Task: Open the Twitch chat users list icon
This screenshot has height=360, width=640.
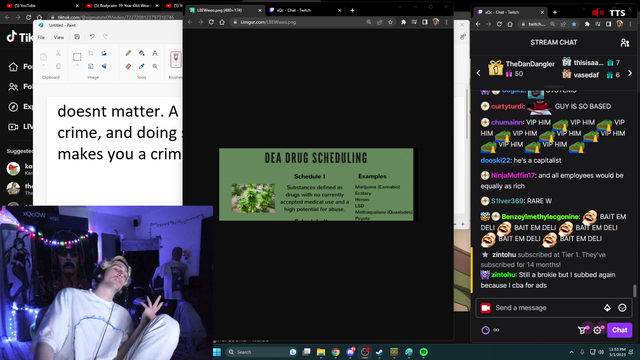Action: (x=624, y=42)
